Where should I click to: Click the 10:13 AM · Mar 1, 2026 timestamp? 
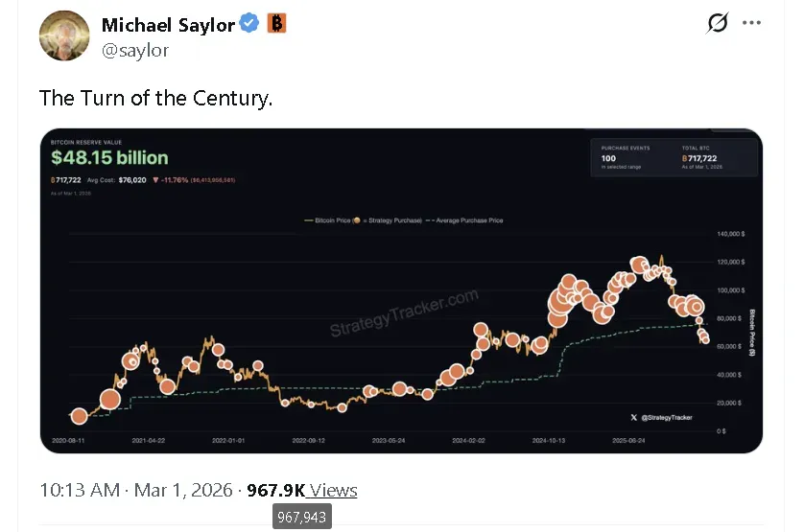coord(135,490)
